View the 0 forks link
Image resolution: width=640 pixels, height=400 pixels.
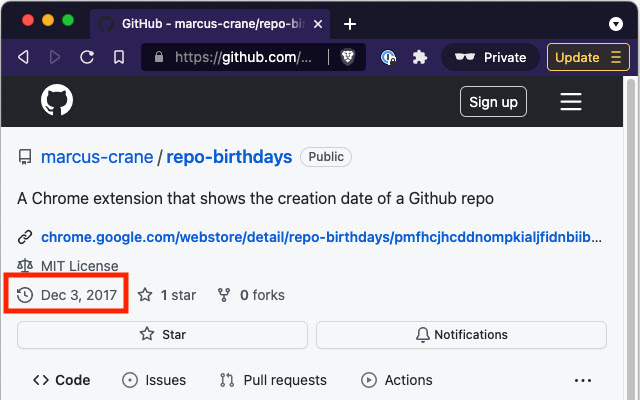(251, 295)
